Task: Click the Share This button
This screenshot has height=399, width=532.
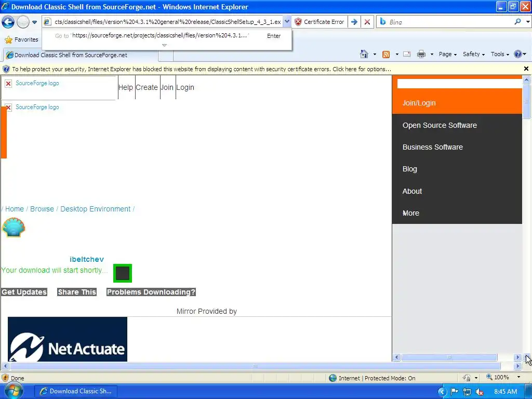Action: point(77,292)
